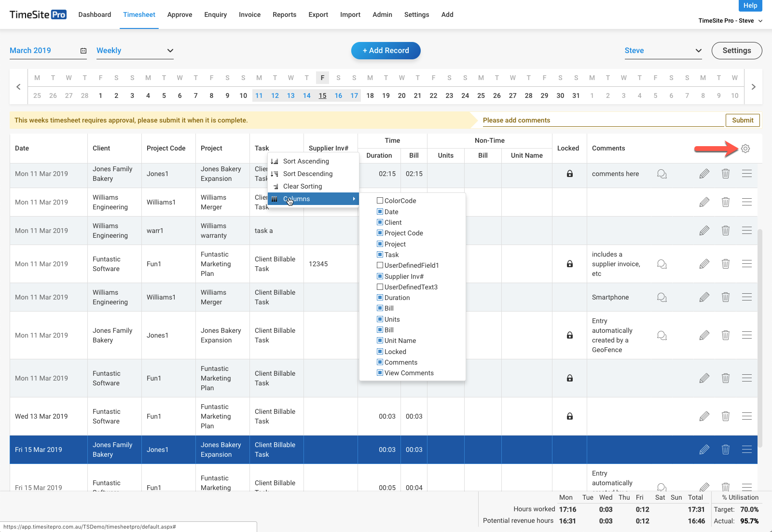This screenshot has height=532, width=772.
Task: Toggle View Comments column checkbox
Action: (x=380, y=373)
